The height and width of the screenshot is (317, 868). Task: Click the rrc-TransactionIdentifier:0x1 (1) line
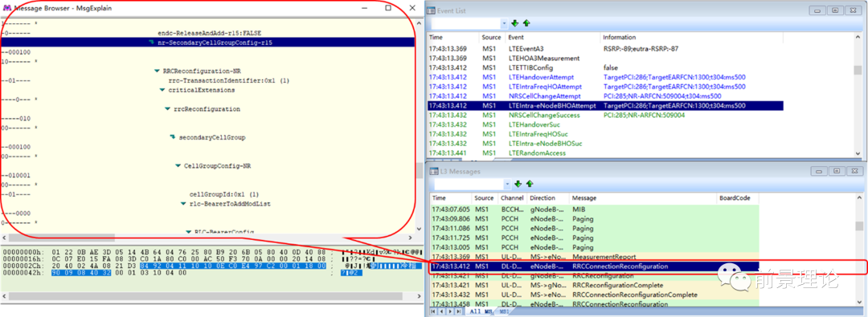[x=229, y=80]
